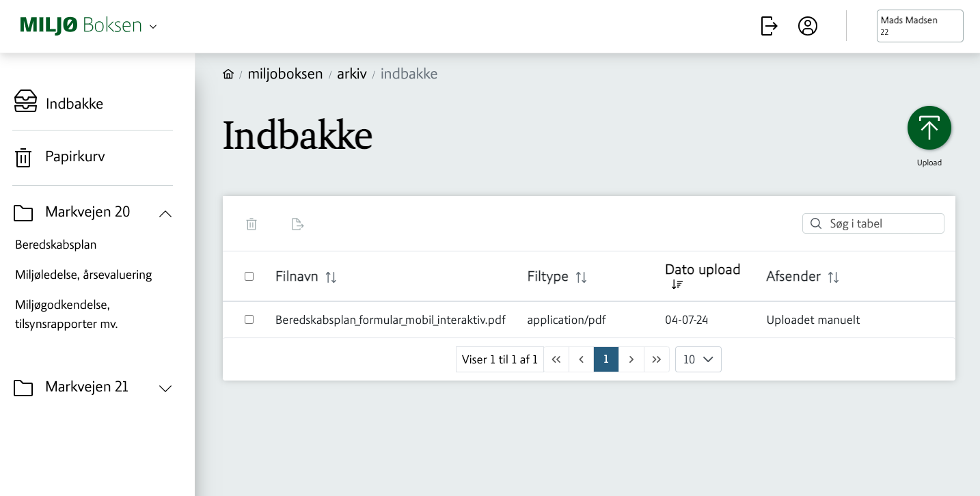Click the arkiv breadcrumb link
This screenshot has height=496, width=980.
(x=351, y=74)
